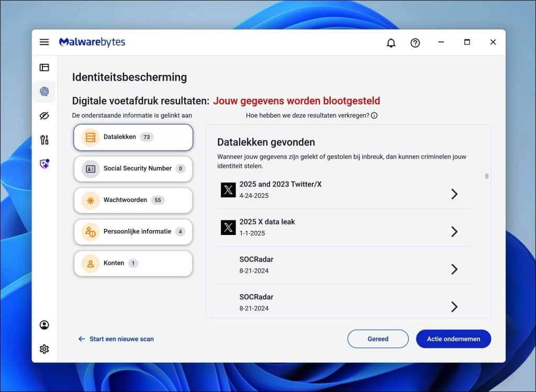Viewport: 536px width, 392px height.
Task: Expand the 2025 X data leak details
Action: 455,231
